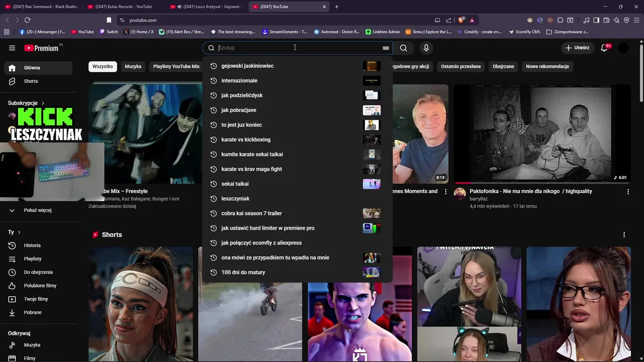Choose suggestion karate vs kickboxing

pos(297,140)
